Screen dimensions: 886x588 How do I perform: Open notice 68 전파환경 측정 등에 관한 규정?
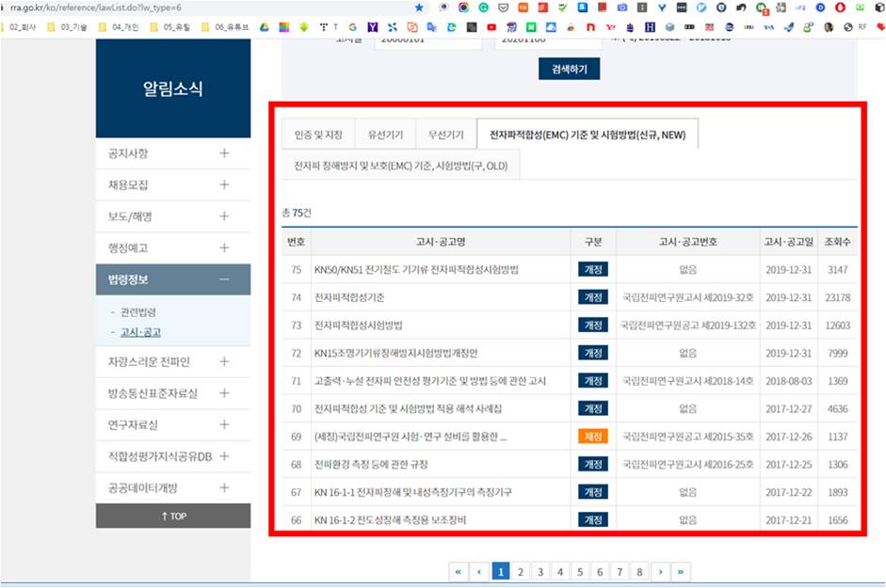click(x=371, y=465)
